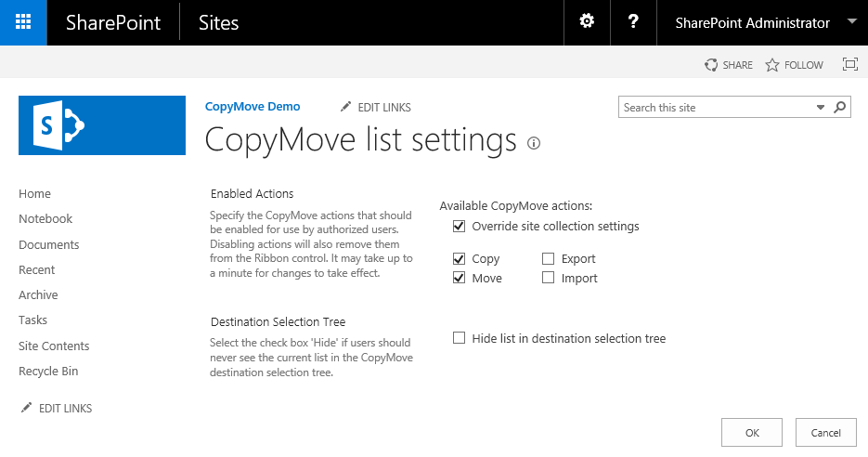Open the search scope dropdown arrow
Image resolution: width=868 pixels, height=457 pixels.
[x=821, y=108]
